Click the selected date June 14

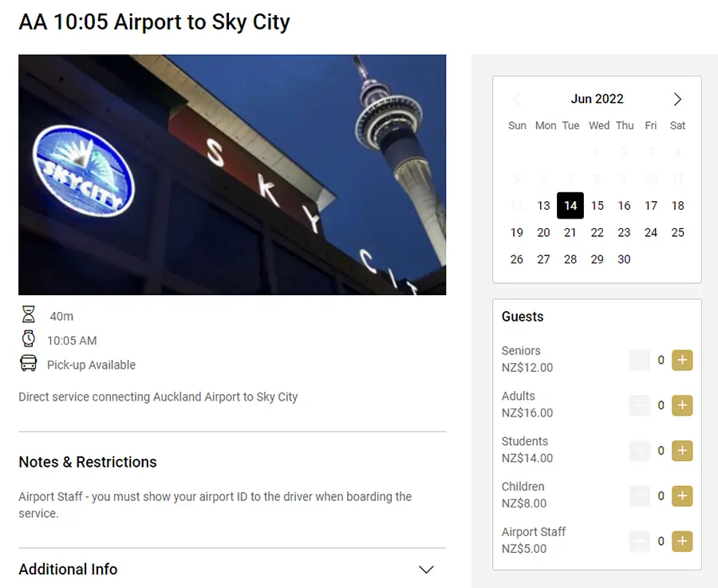pyautogui.click(x=570, y=206)
